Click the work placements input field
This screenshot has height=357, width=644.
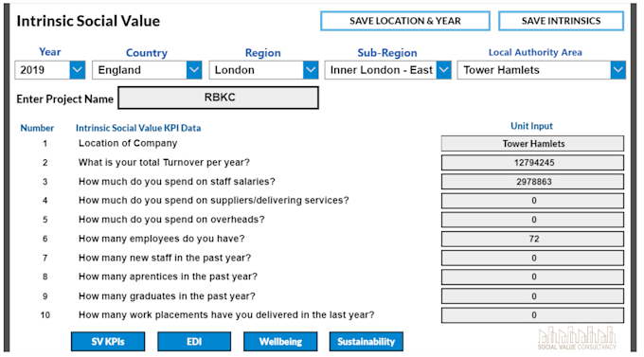click(532, 315)
